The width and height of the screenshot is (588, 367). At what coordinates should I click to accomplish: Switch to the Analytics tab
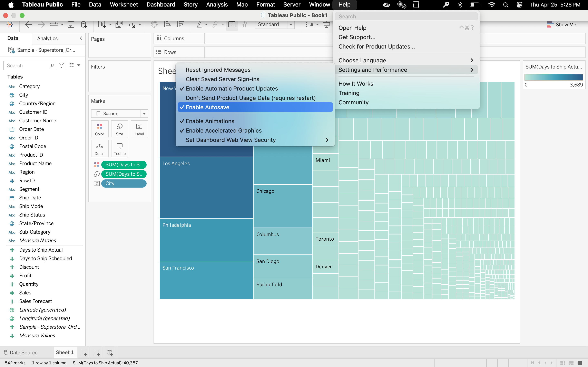point(47,38)
